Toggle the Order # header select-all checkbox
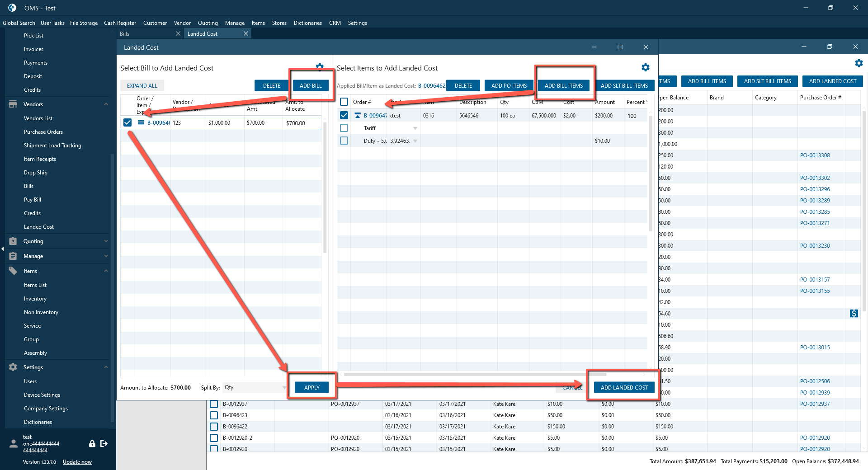The height and width of the screenshot is (470, 868). (x=344, y=102)
